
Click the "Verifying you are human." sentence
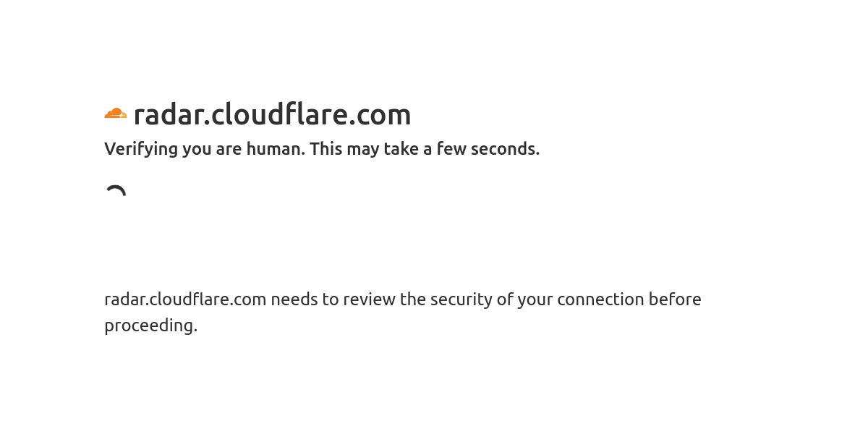tap(205, 149)
